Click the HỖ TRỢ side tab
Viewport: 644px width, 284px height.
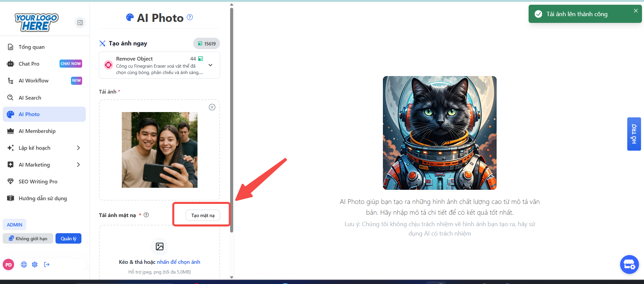[x=634, y=134]
